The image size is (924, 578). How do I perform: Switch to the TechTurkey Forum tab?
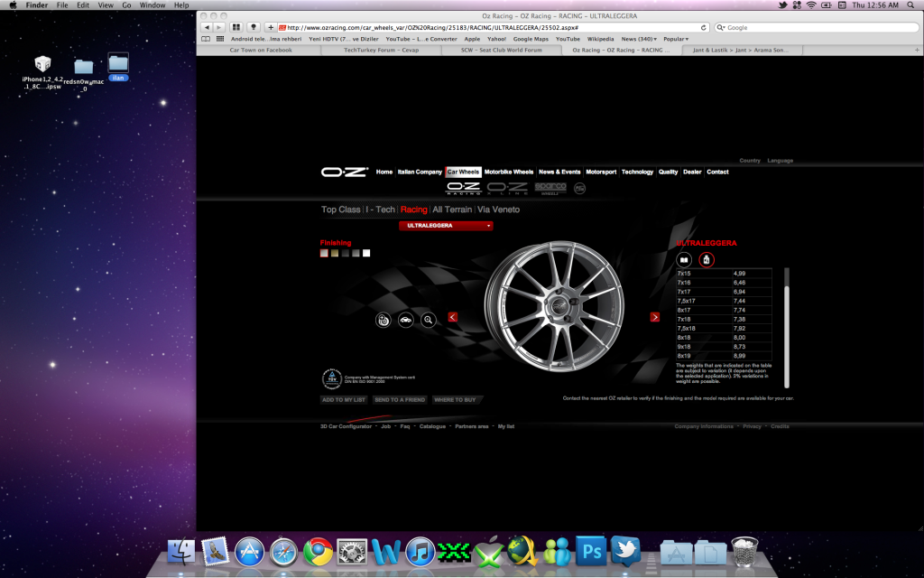pos(382,51)
